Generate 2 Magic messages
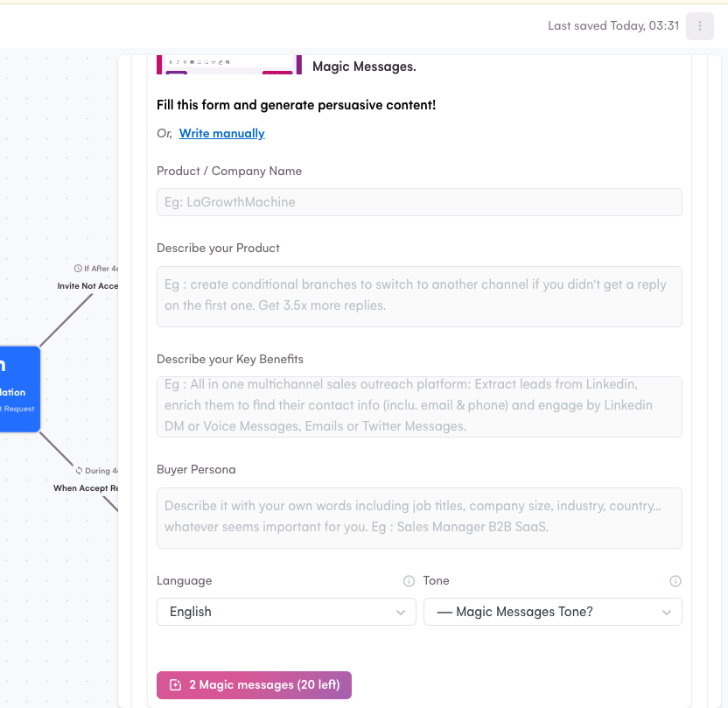The height and width of the screenshot is (708, 728). [254, 684]
